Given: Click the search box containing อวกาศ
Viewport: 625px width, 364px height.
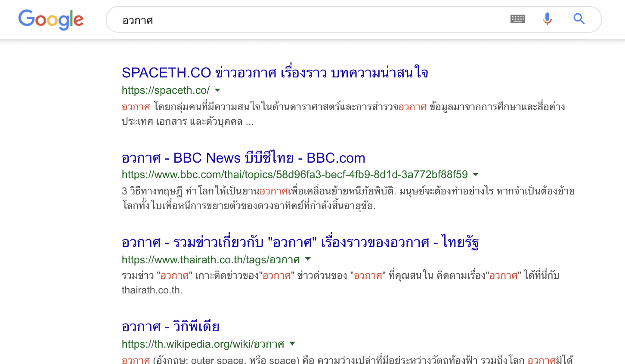Looking at the screenshot, I should [x=301, y=20].
